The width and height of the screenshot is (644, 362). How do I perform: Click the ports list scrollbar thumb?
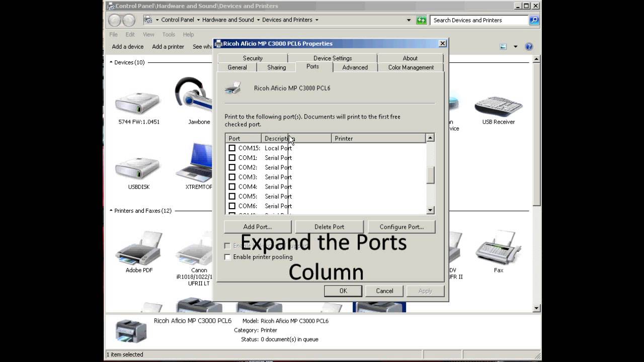[x=430, y=175]
